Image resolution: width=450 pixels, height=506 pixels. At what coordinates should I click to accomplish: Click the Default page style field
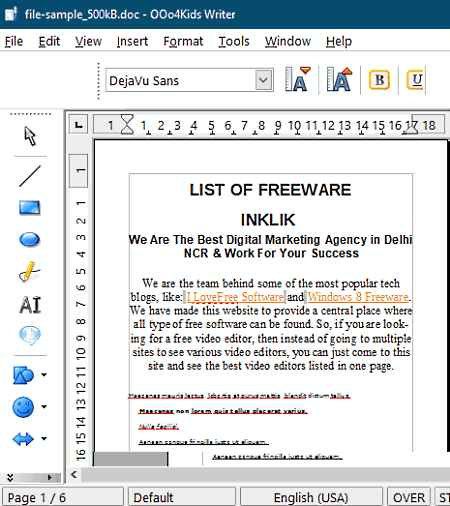tap(182, 498)
